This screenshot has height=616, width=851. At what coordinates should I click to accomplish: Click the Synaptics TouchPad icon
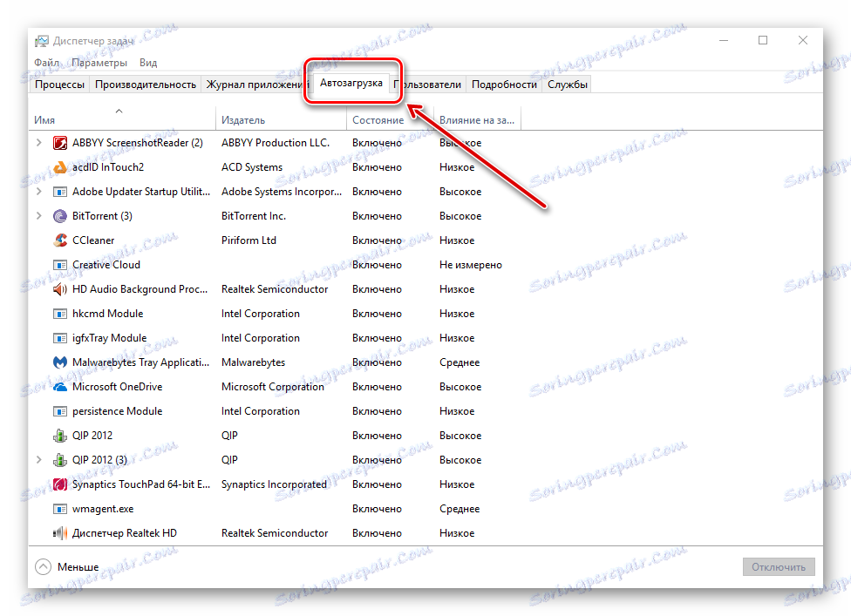(x=59, y=484)
